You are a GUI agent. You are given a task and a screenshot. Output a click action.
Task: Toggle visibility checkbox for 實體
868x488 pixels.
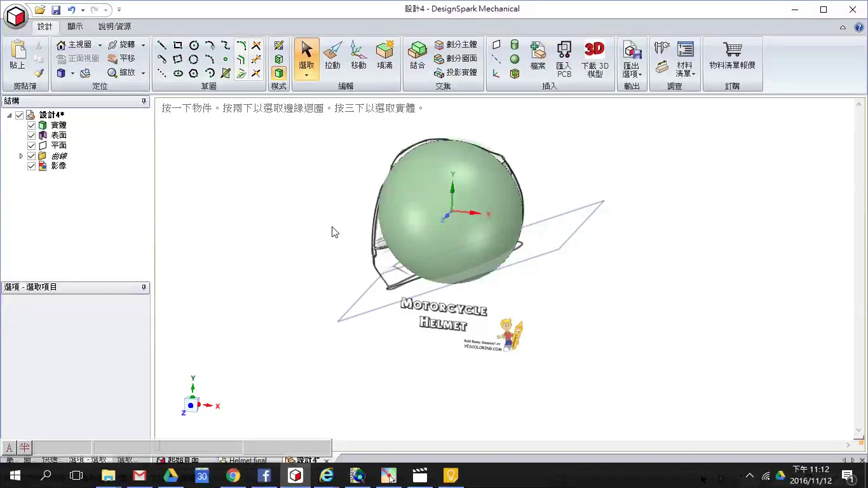(32, 125)
